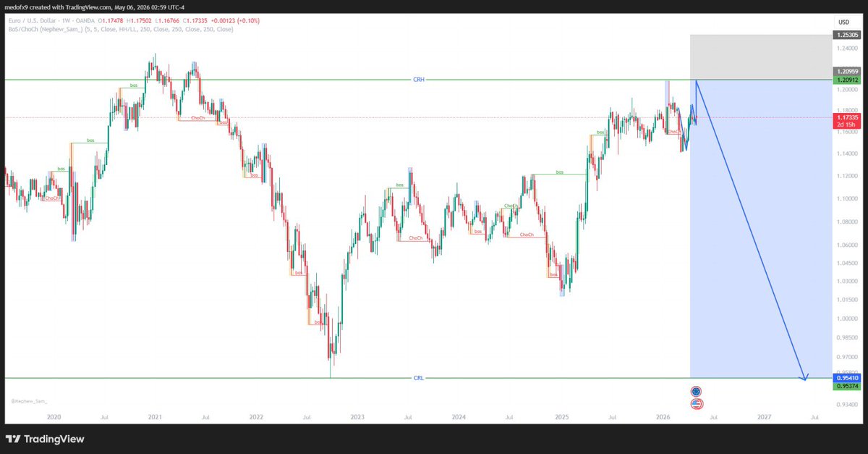Click the Euro / U.S. Dollar symbol title
This screenshot has height=454, width=868.
pyautogui.click(x=33, y=22)
